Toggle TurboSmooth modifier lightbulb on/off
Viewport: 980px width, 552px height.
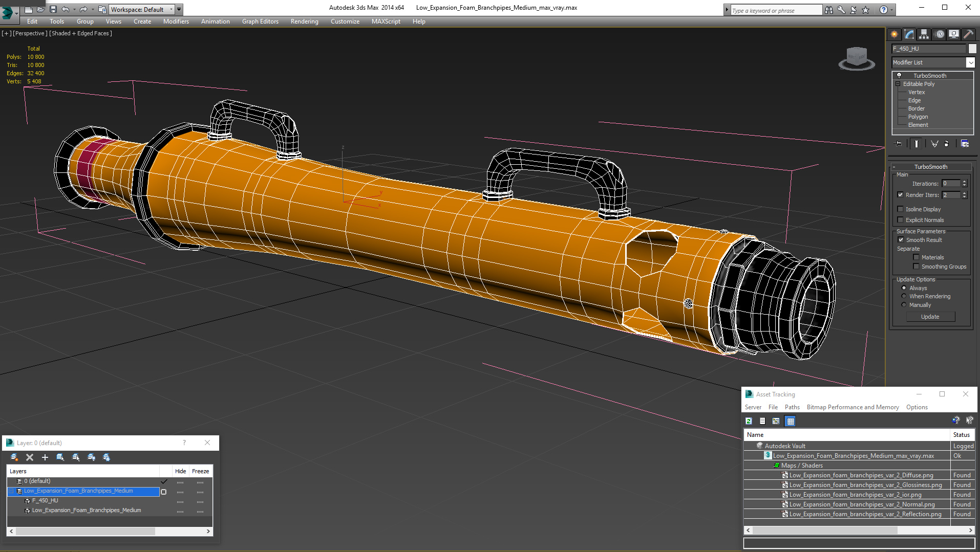coord(899,76)
